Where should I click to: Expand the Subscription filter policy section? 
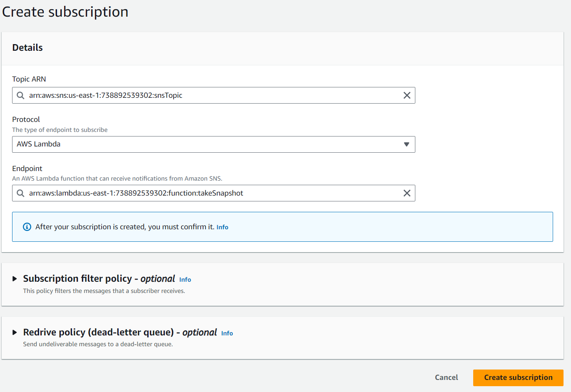tap(15, 279)
